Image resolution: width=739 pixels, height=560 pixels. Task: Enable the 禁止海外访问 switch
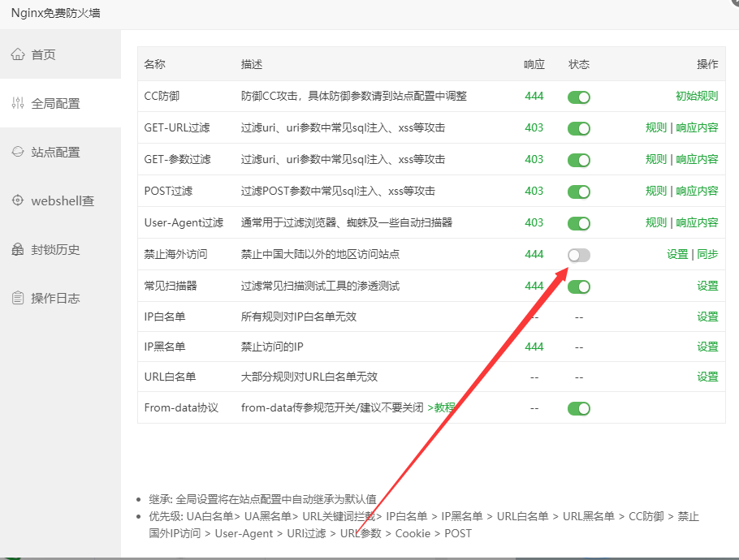click(x=579, y=255)
